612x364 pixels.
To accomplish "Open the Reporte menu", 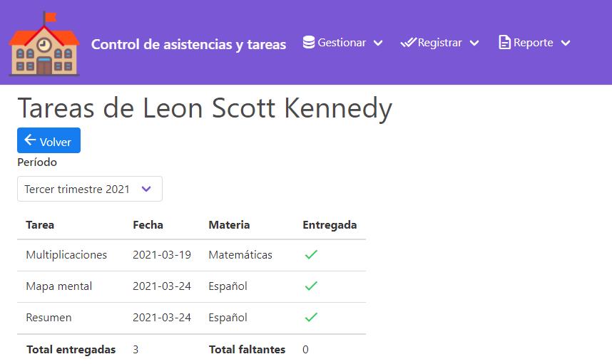I will pos(533,43).
